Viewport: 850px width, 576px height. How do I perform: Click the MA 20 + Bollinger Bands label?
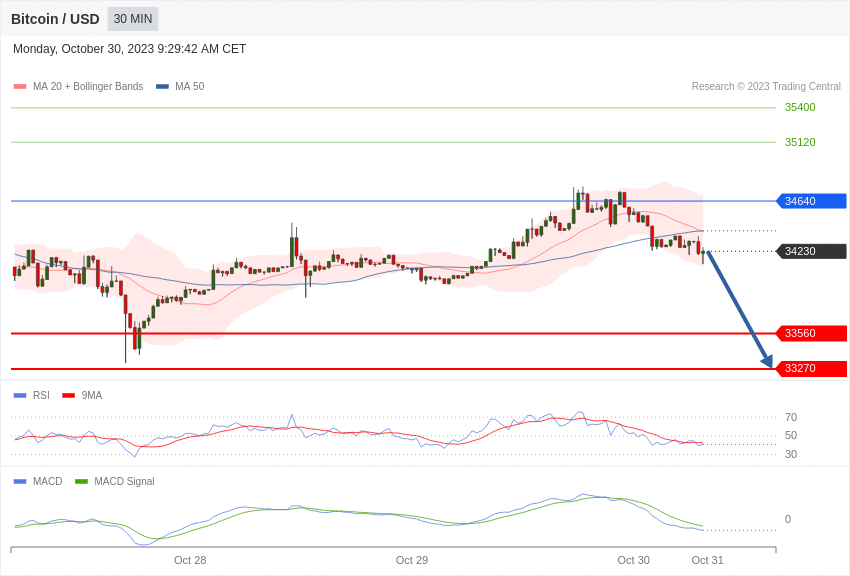click(x=88, y=86)
